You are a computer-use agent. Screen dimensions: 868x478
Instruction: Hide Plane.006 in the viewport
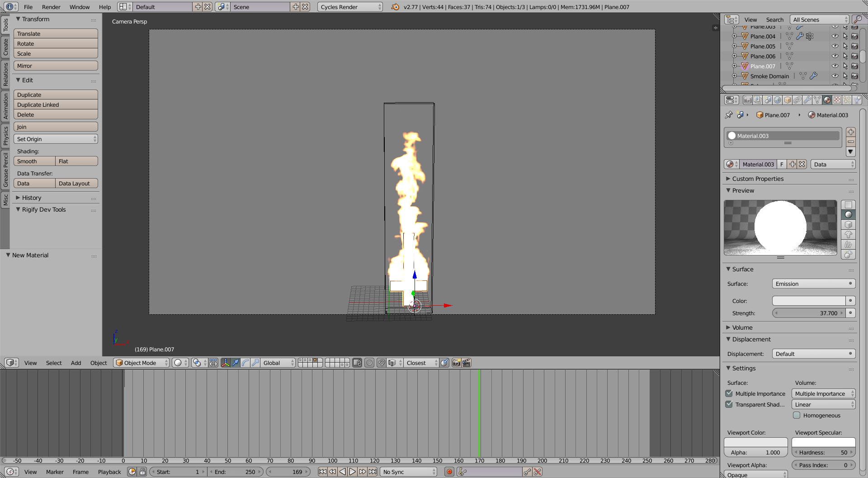835,56
